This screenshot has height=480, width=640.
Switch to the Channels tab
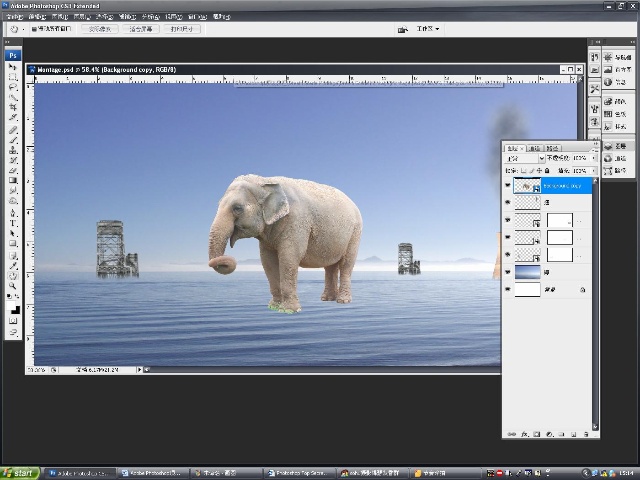[534, 149]
